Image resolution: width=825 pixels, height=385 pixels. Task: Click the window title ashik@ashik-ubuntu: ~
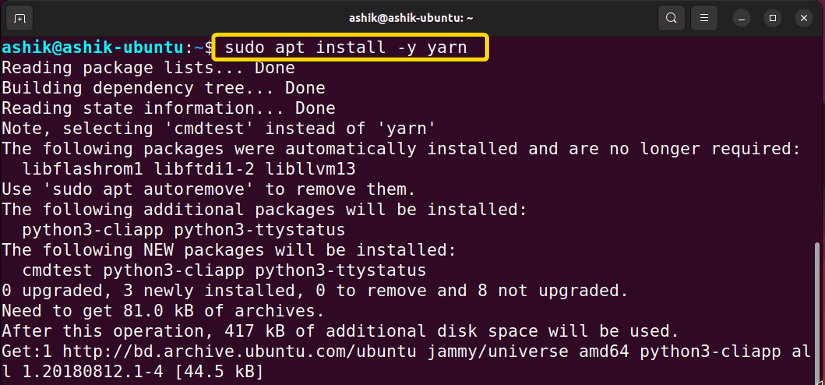pyautogui.click(x=411, y=18)
